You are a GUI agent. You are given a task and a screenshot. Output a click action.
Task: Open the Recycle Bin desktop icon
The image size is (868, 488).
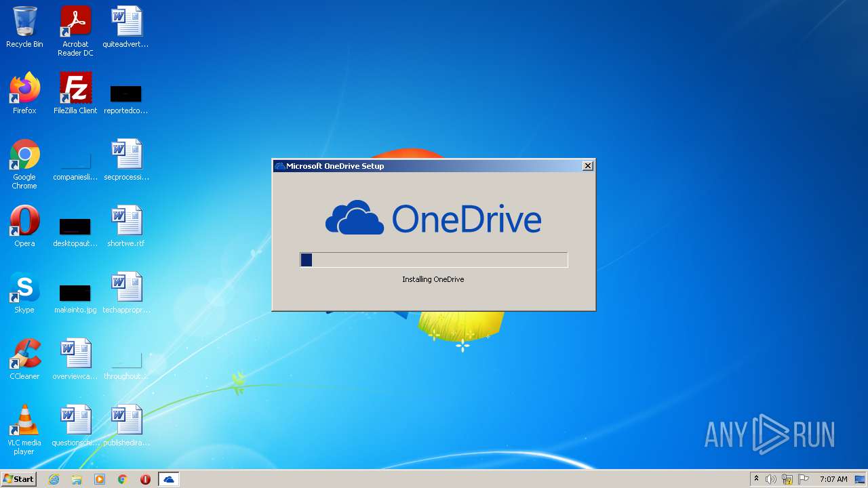pos(24,27)
